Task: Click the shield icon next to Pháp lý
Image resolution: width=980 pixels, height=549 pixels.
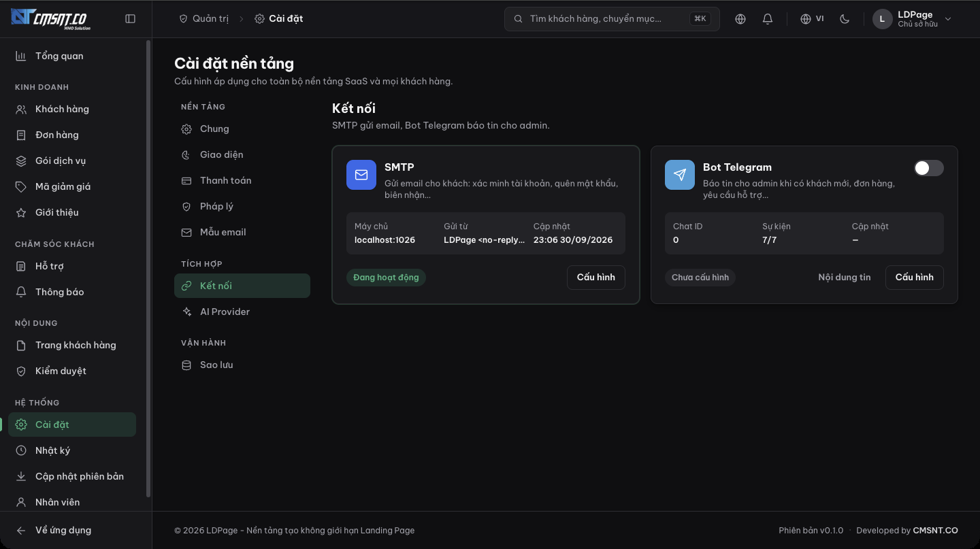Action: [x=186, y=207]
